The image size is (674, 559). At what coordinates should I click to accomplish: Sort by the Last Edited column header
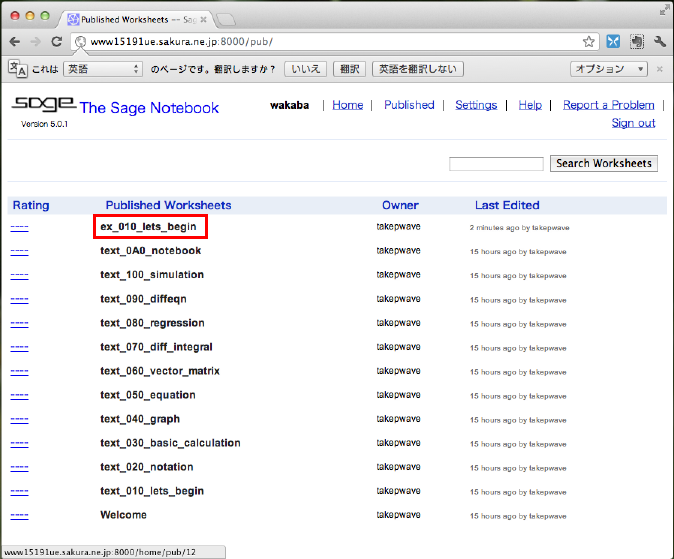[x=507, y=205]
